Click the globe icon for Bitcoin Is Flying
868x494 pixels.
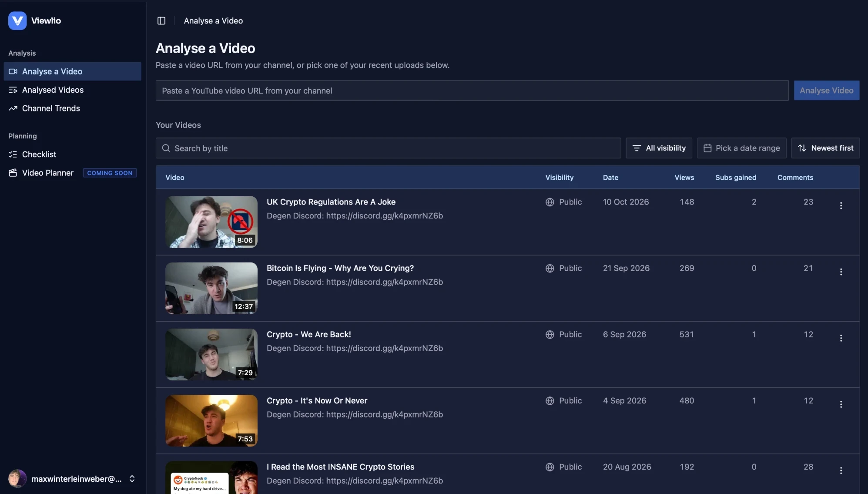point(550,269)
